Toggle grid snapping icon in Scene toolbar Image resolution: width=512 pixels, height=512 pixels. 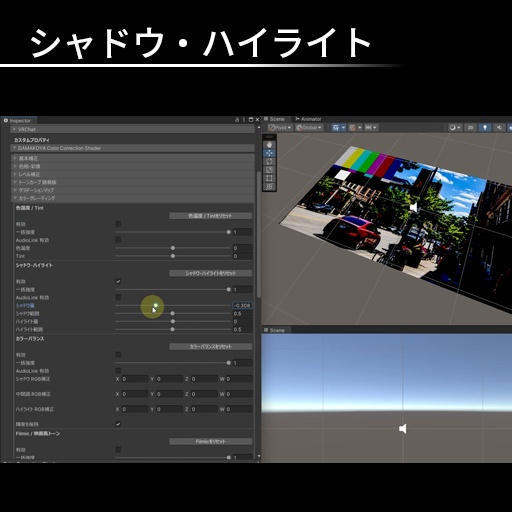(x=352, y=128)
